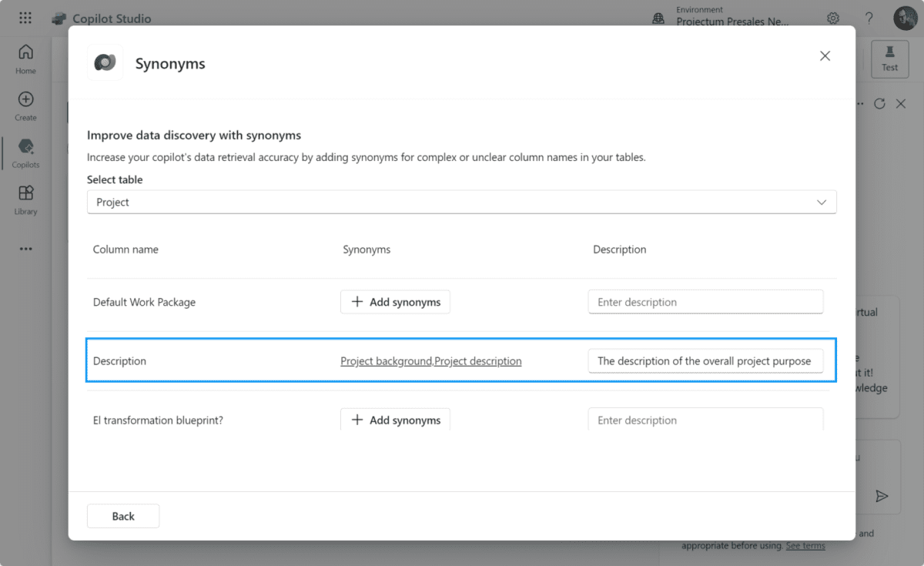The image size is (924, 566).
Task: Open the Library section in the sidebar
Action: click(x=25, y=199)
